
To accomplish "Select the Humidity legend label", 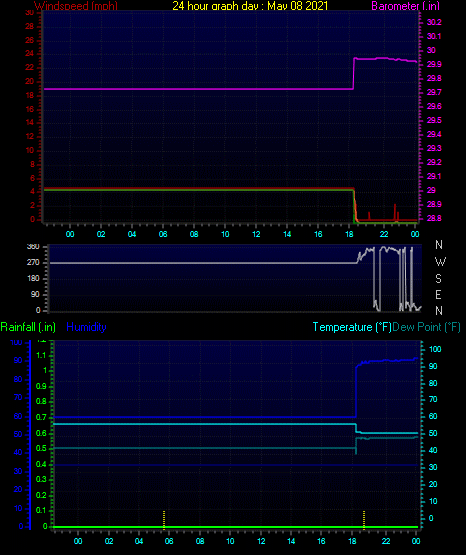I will point(86,327).
